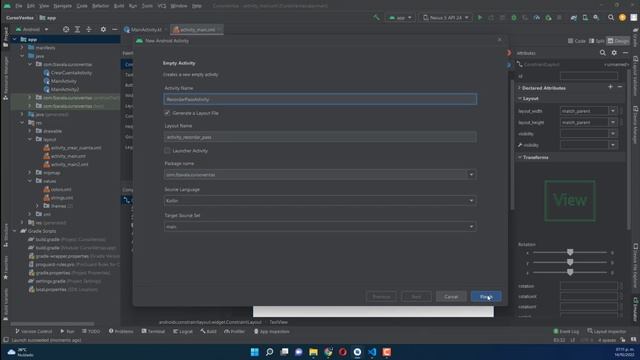The image size is (640, 360).
Task: Open the app run configuration dropdown
Action: (x=400, y=18)
